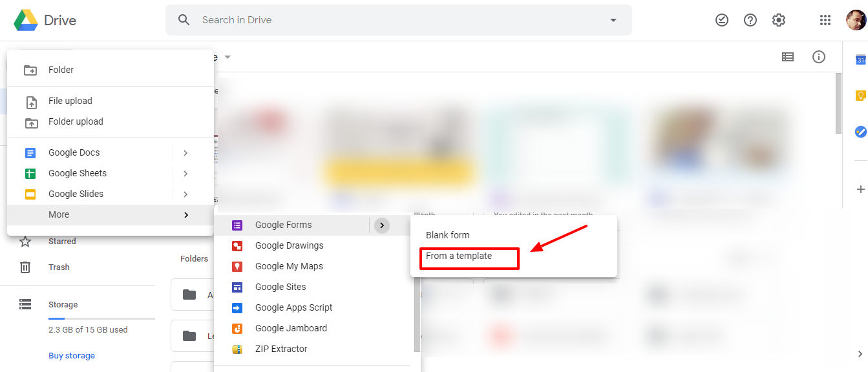Create a new Google Sheets spreadsheet

pos(90,173)
